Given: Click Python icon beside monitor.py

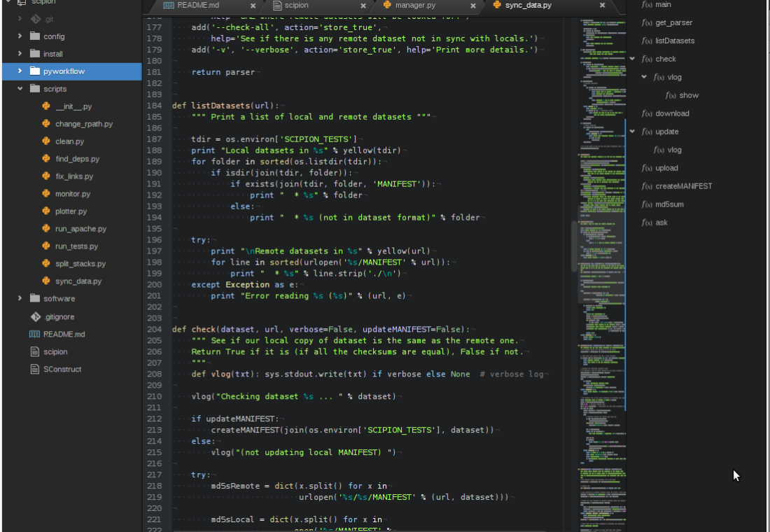Looking at the screenshot, I should pyautogui.click(x=46, y=193).
